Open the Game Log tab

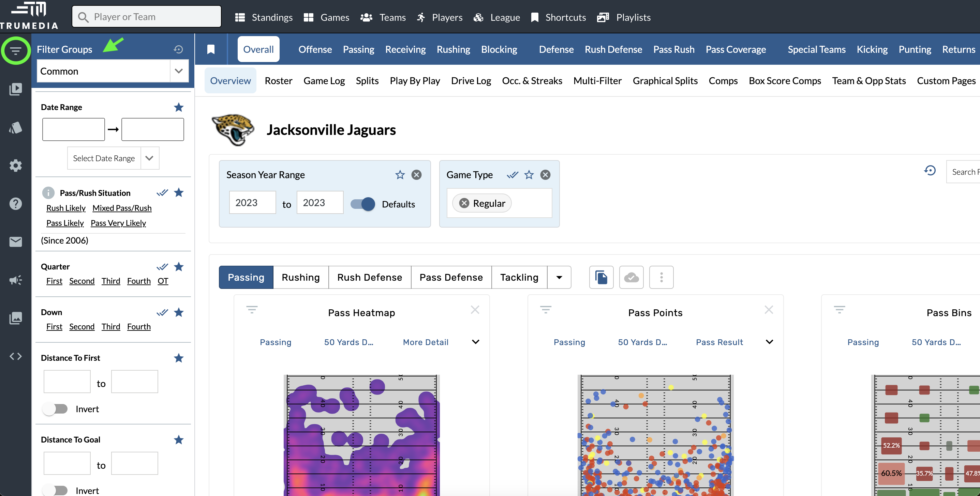324,81
